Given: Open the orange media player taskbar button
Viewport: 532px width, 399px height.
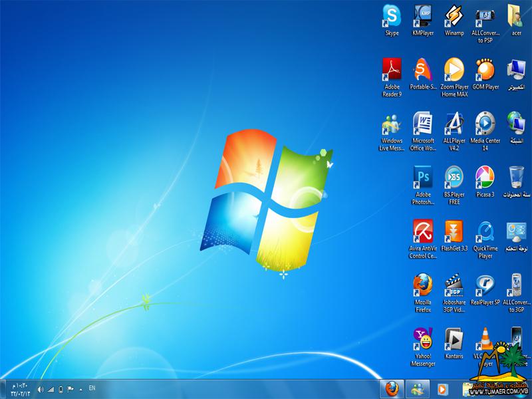Looking at the screenshot, I should (x=442, y=389).
